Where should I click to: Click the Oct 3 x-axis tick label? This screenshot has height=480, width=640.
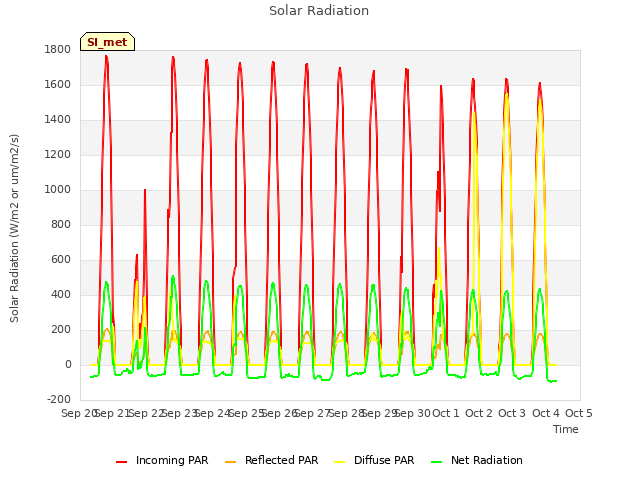click(x=512, y=413)
